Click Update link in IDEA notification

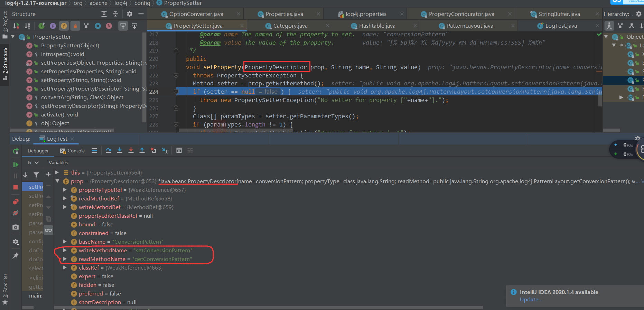tap(531, 300)
